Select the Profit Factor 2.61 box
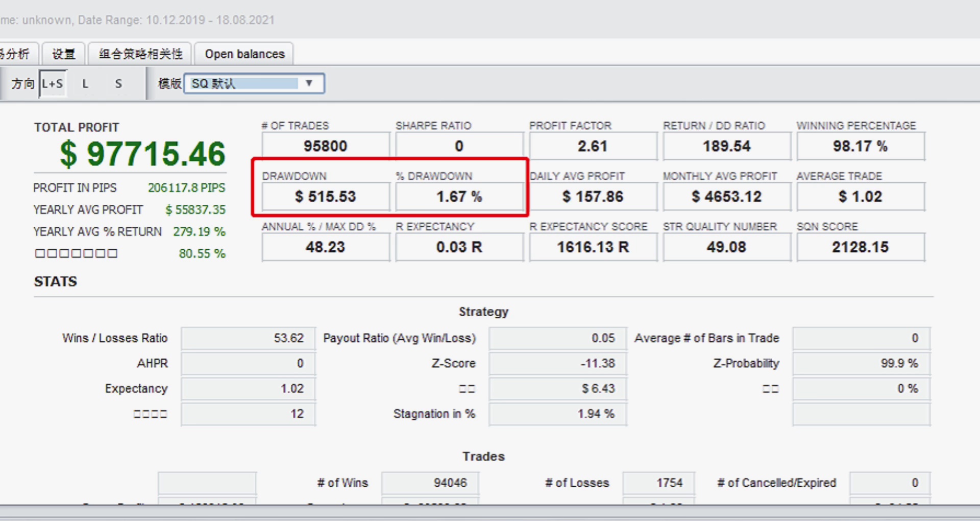Screen dimensions: 980x521 coord(593,147)
